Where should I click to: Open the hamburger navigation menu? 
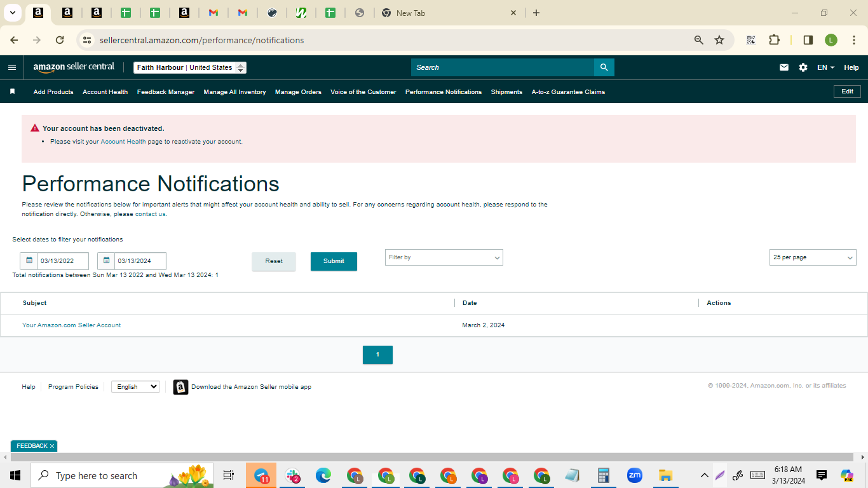tap(12, 67)
